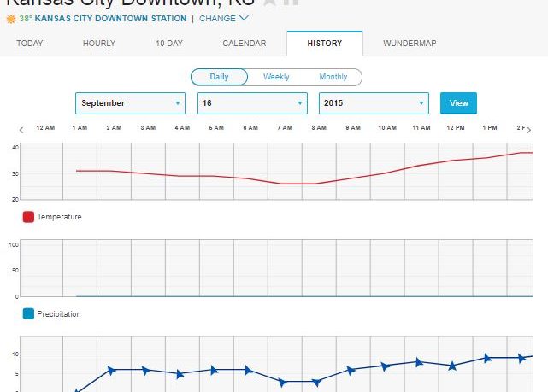Open the Calendar tab
Screen dimensions: 548x392
(x=244, y=44)
